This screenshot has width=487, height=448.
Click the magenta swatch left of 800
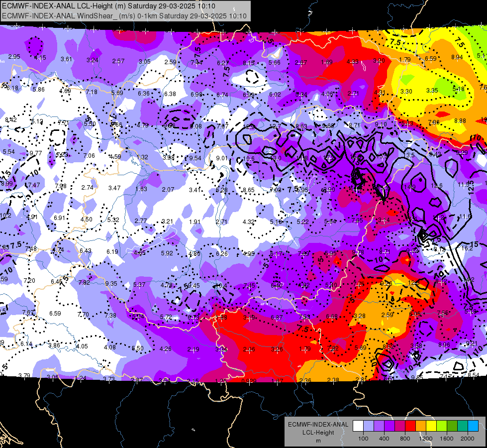(400, 426)
